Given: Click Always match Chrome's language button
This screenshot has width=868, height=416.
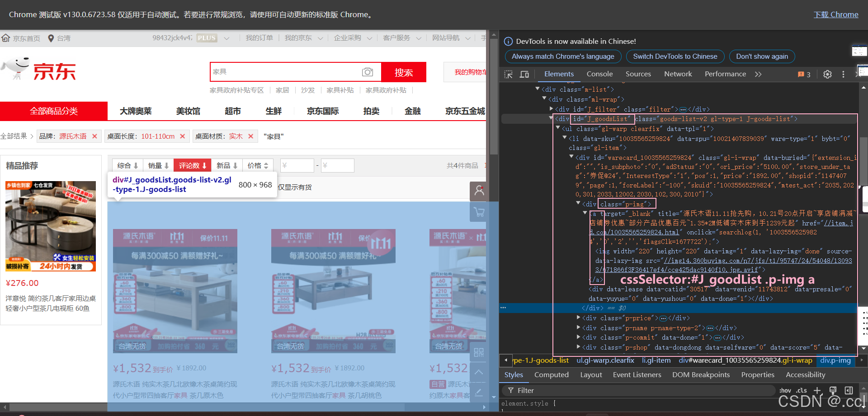Looking at the screenshot, I should pos(563,56).
